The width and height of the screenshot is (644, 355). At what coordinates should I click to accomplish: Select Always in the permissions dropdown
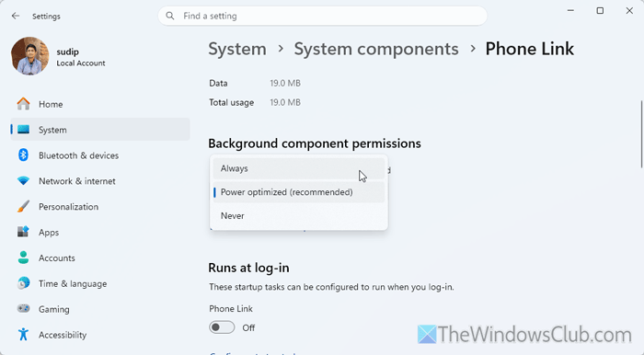pyautogui.click(x=299, y=168)
